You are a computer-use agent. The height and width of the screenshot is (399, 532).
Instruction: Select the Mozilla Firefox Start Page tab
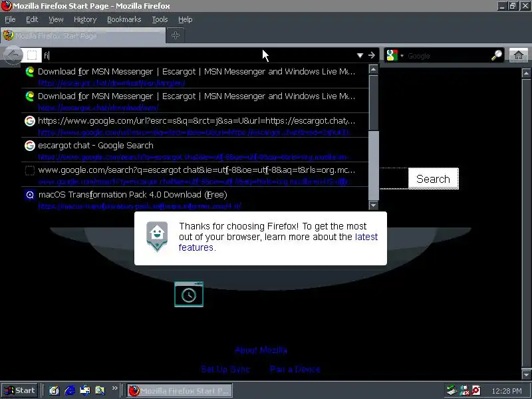pyautogui.click(x=83, y=36)
